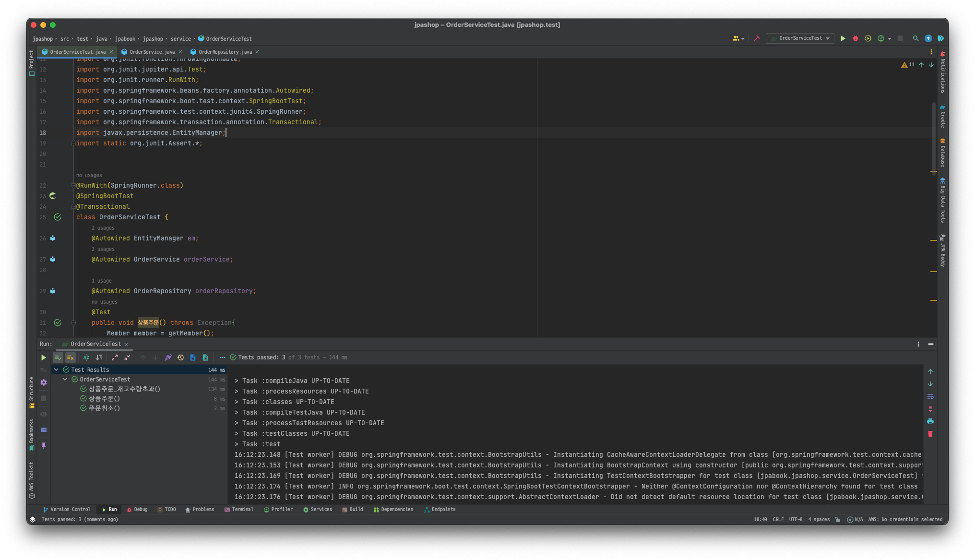Collapse the OrderServiceTest tree node
Image resolution: width=975 pixels, height=560 pixels.
[65, 379]
